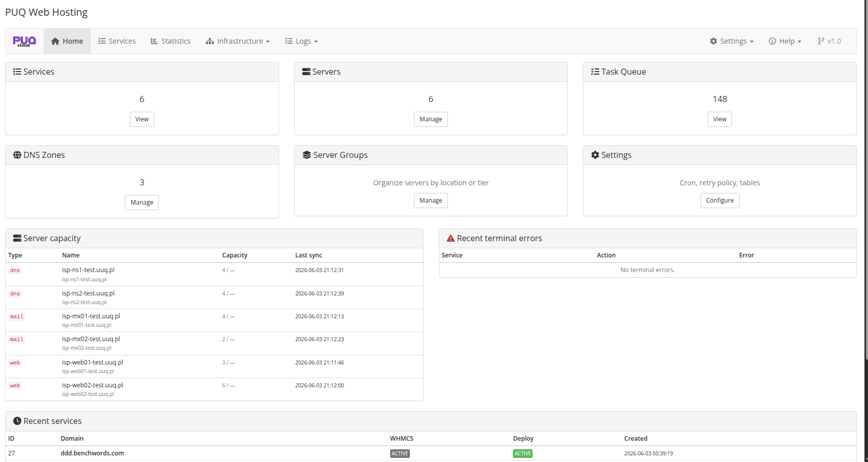
Task: Click capacity value 6 / — for isp-web02
Action: [x=228, y=386]
